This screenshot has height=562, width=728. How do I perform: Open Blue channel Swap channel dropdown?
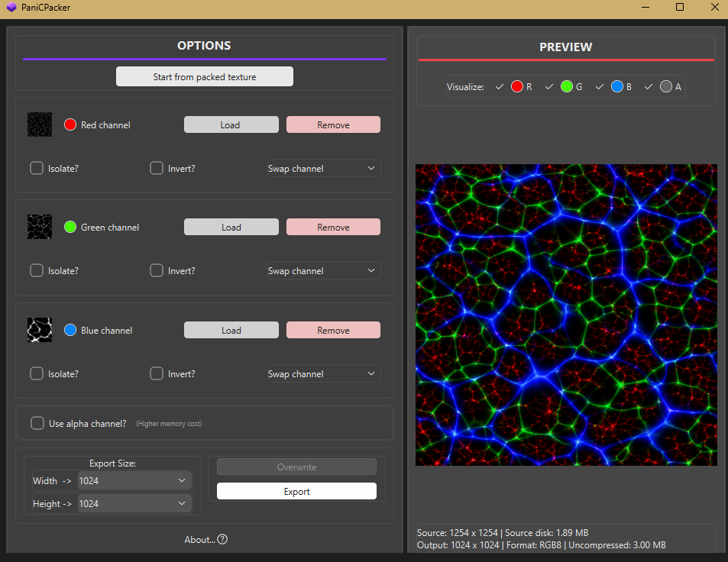(x=324, y=373)
